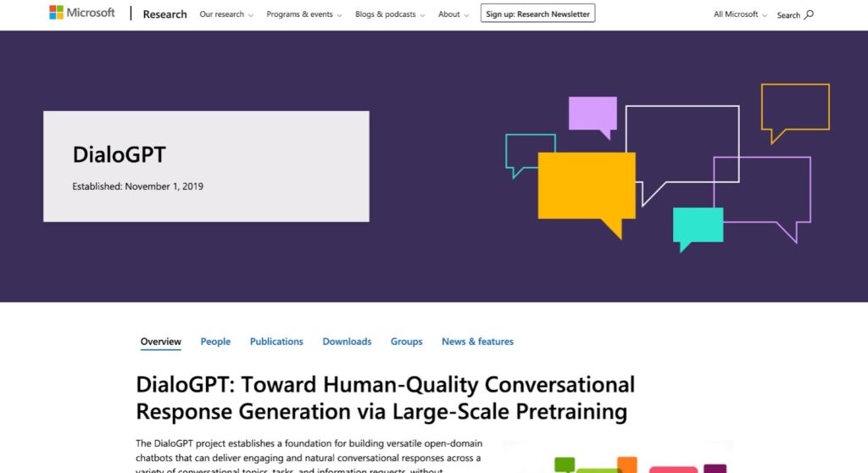Click Sign up: Research Newsletter button
Screen dimensions: 868x473
(x=537, y=14)
